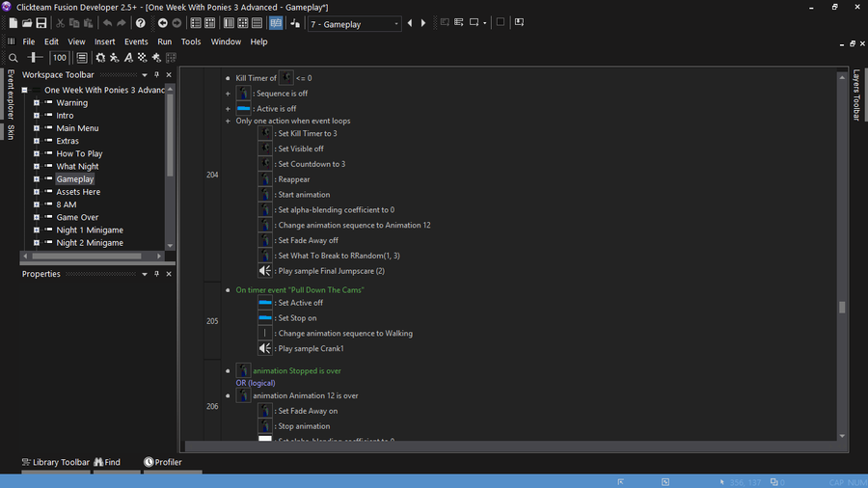Screen dimensions: 868x488
Task: Open the Events menu
Action: 136,41
